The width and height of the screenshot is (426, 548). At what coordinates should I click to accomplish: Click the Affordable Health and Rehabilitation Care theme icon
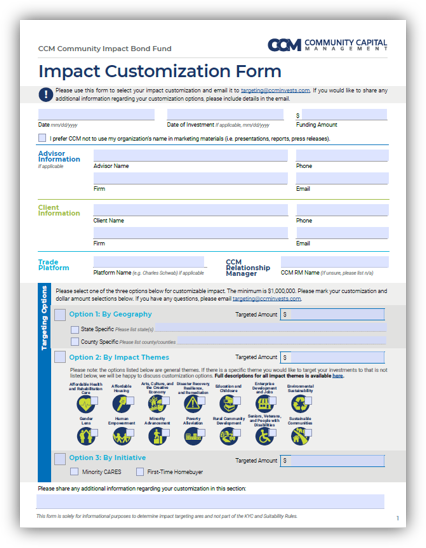(85, 404)
